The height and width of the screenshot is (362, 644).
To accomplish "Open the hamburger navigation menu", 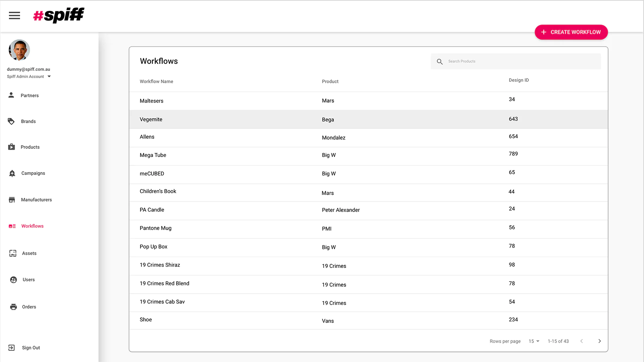I will pyautogui.click(x=14, y=16).
